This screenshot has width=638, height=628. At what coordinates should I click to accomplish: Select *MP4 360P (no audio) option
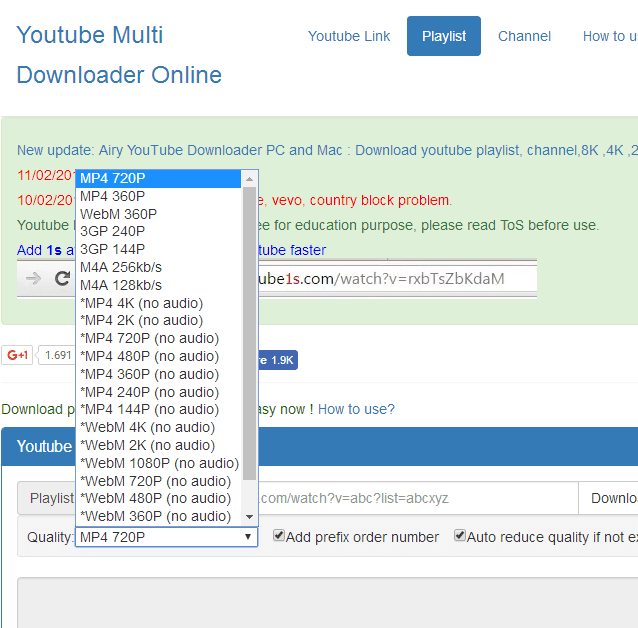(158, 374)
